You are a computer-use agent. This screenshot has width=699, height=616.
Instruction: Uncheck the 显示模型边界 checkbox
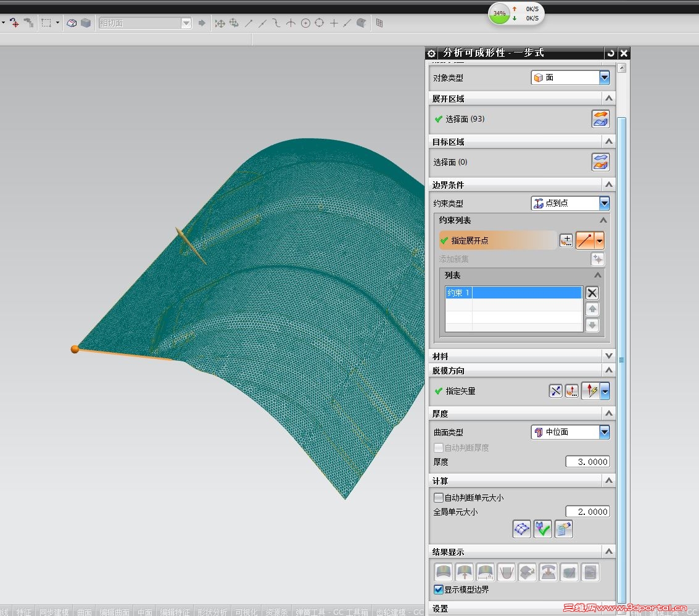point(438,589)
